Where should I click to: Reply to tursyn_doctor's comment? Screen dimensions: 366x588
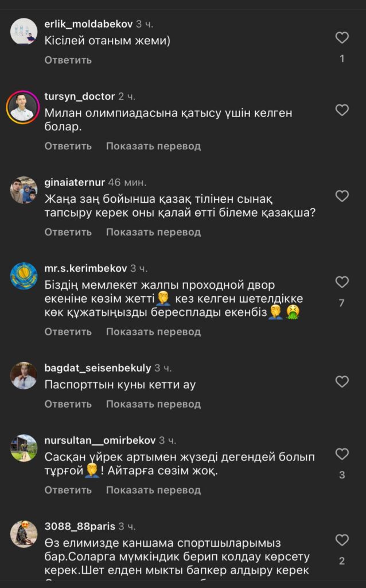coord(68,146)
